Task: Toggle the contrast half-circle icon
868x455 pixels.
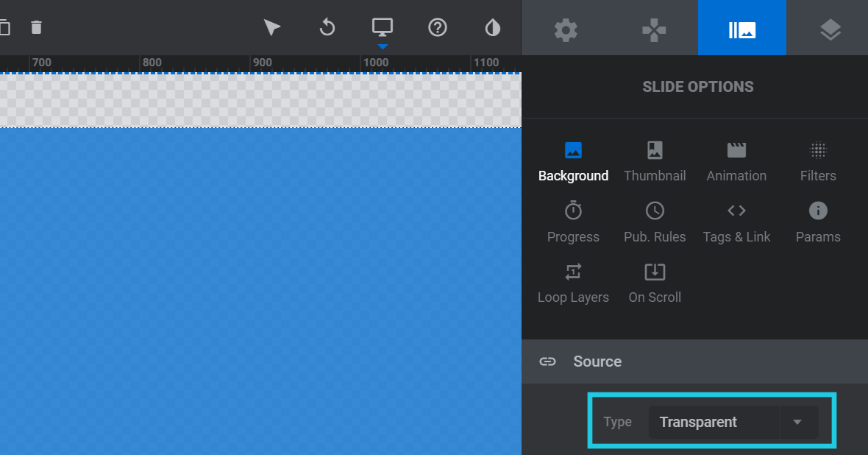Action: click(493, 27)
